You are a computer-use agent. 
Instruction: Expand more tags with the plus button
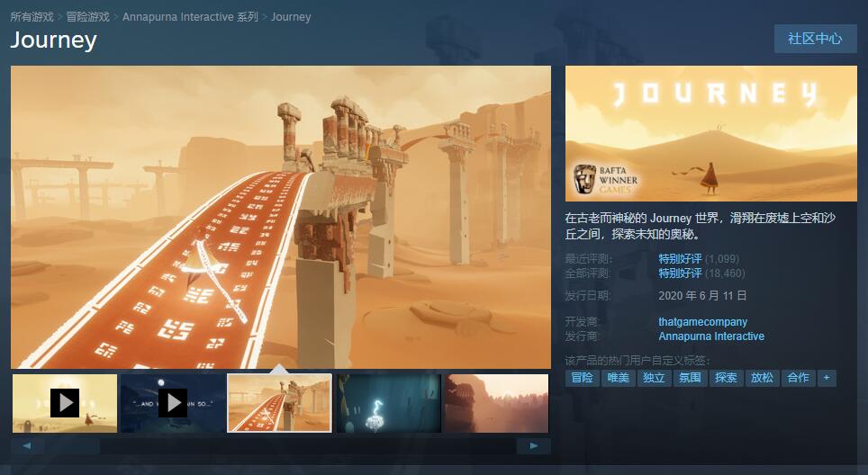826,378
